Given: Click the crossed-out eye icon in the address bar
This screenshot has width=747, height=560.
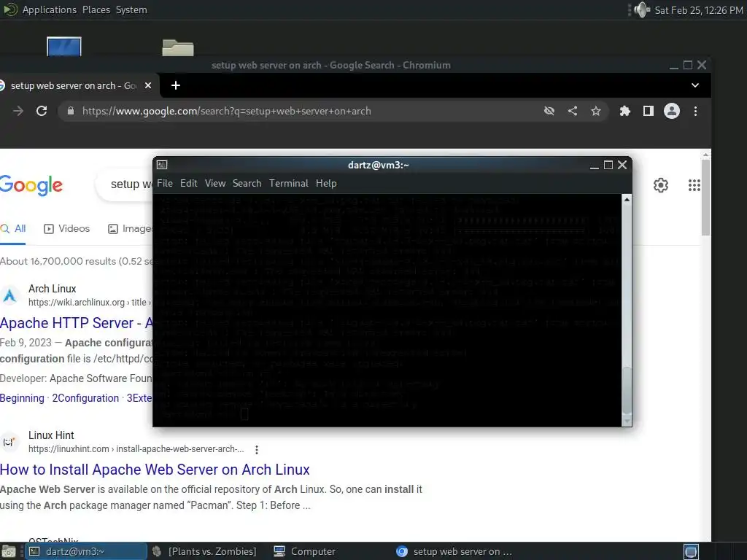Looking at the screenshot, I should pyautogui.click(x=549, y=111).
